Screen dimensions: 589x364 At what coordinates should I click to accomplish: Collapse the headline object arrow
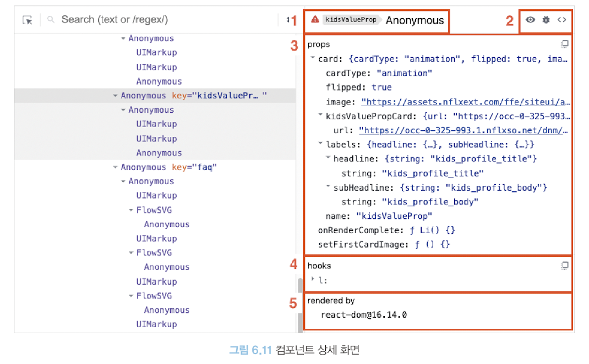click(328, 157)
